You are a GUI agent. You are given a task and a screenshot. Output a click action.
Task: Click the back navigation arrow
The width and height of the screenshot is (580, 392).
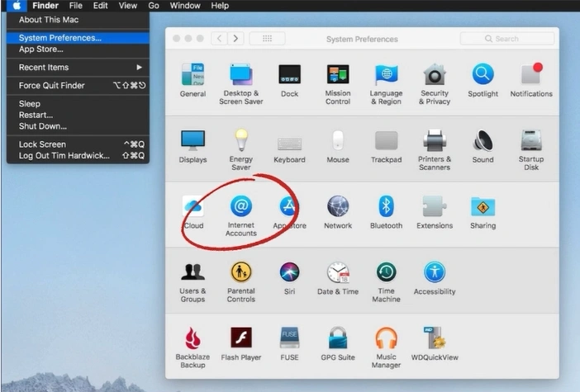(219, 39)
